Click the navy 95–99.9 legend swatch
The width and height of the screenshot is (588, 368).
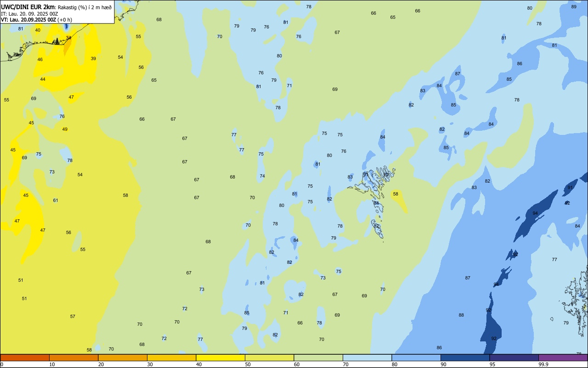514,357
